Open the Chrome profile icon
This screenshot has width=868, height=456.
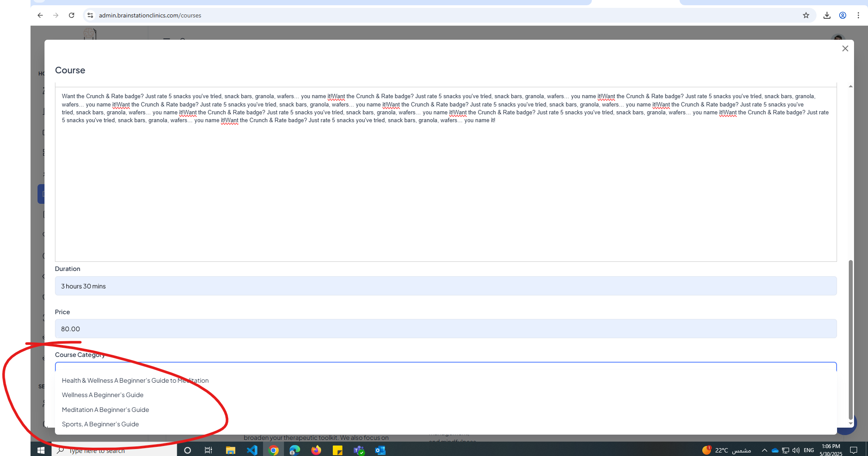[842, 15]
